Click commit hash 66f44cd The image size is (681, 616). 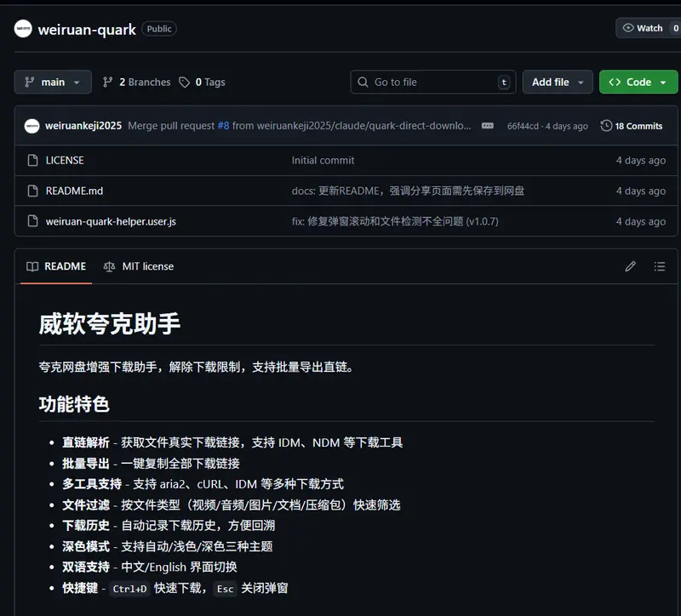522,125
